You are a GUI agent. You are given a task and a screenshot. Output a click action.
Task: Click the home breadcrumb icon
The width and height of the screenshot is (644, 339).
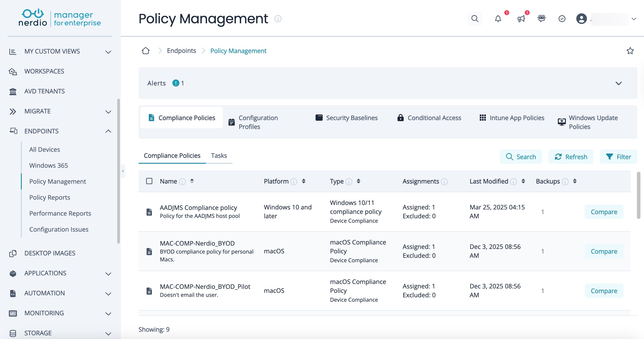pos(145,51)
